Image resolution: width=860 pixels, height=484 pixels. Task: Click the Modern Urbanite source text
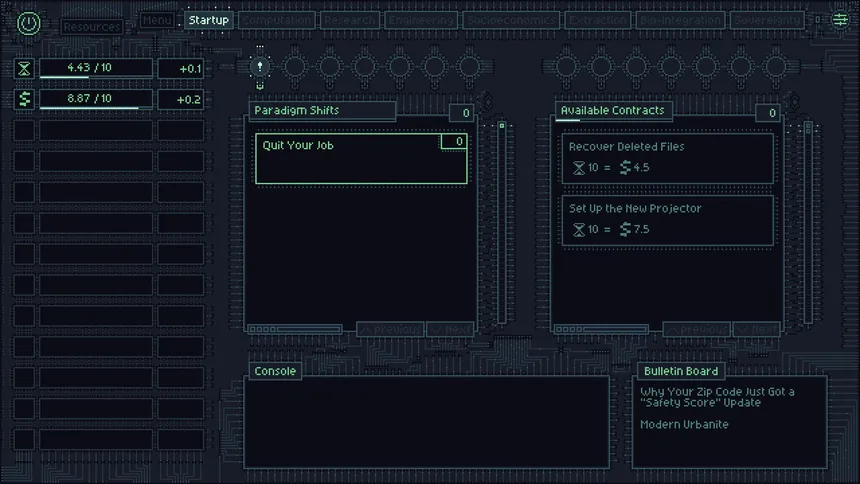(684, 424)
